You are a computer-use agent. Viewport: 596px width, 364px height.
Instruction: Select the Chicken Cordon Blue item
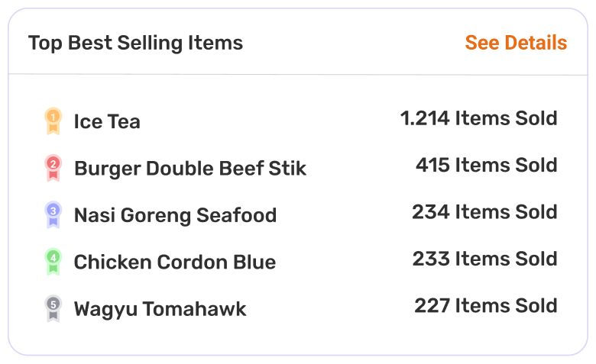174,262
